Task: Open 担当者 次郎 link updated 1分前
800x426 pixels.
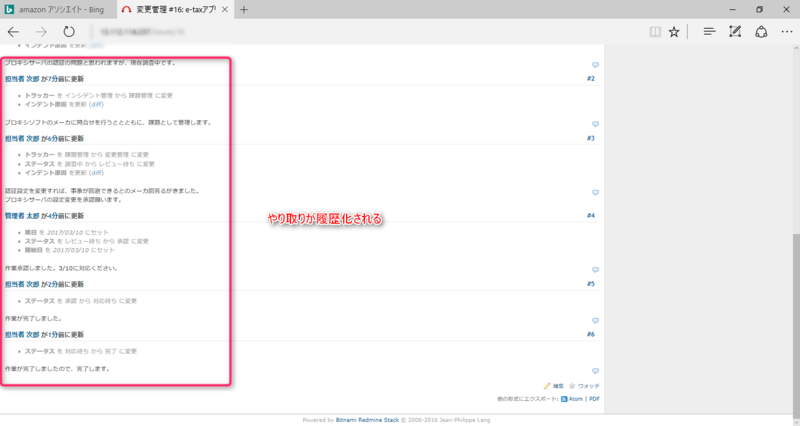Action: pos(22,335)
